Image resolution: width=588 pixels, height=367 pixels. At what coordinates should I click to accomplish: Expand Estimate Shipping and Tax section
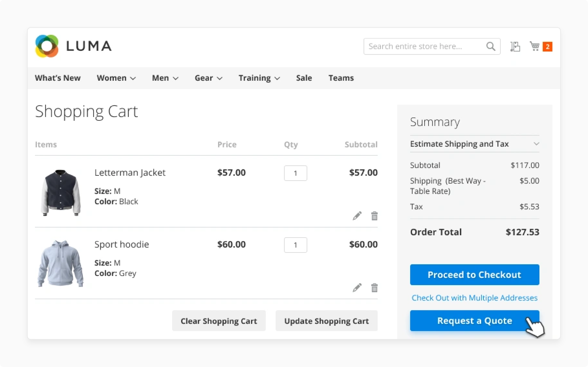click(x=474, y=144)
